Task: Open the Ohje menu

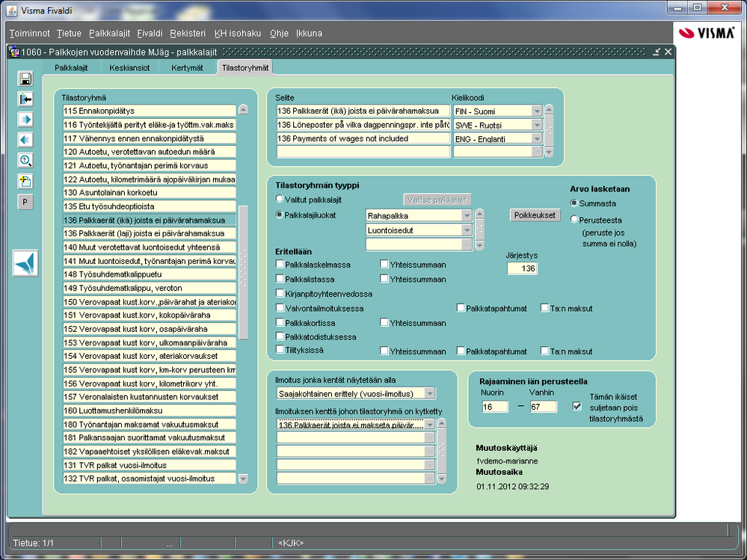Action: (x=279, y=34)
